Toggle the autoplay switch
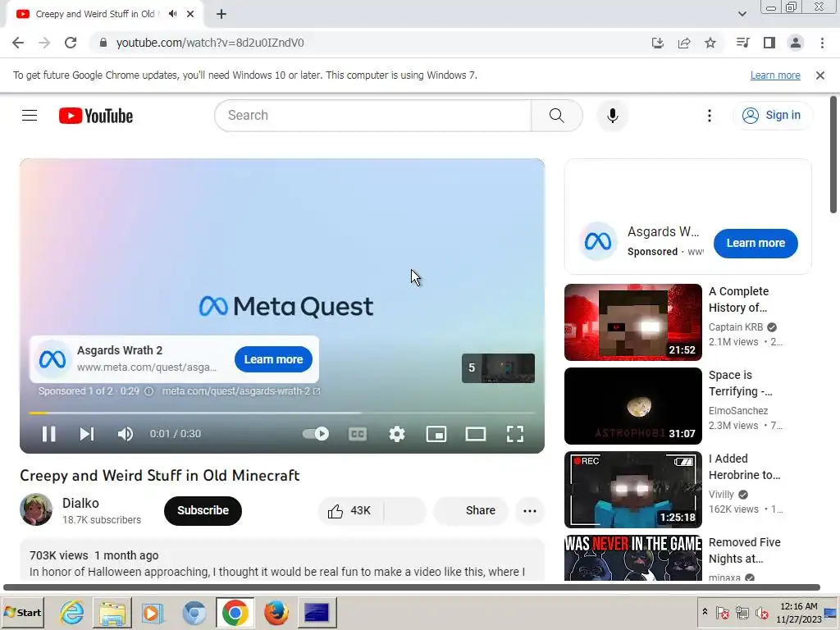 click(x=316, y=434)
